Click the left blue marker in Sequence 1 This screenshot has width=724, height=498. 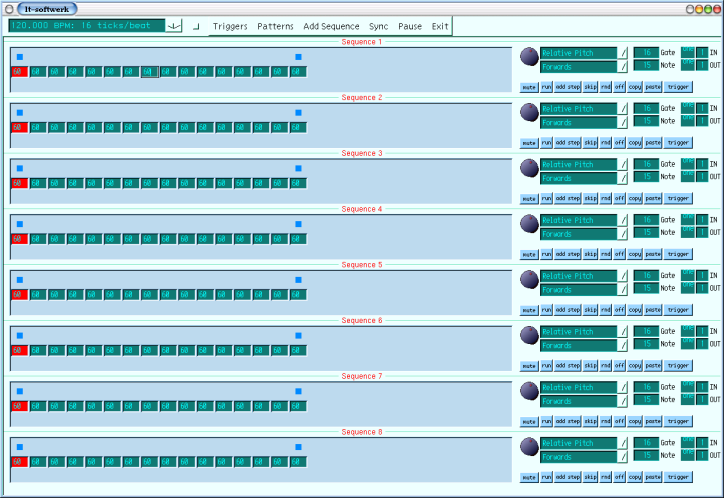tap(19, 57)
